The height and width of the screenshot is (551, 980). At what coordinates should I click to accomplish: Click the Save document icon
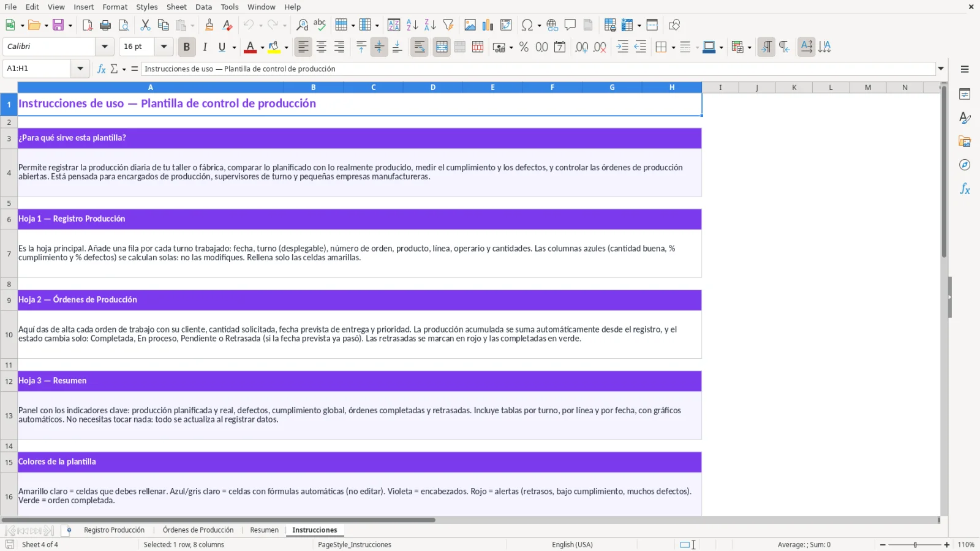point(58,25)
